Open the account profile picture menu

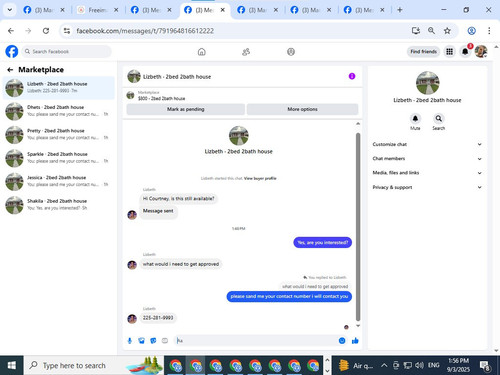point(481,52)
